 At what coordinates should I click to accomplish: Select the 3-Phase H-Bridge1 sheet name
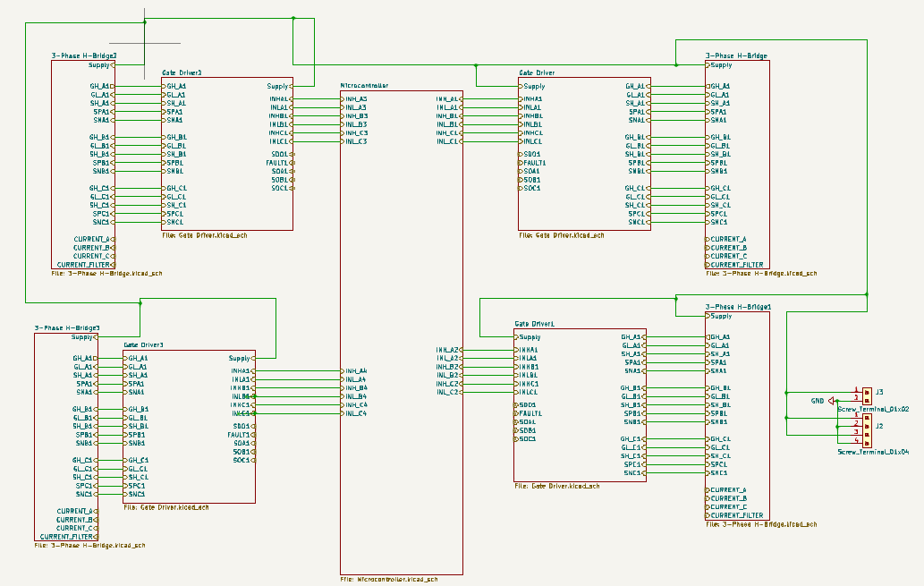(738, 307)
